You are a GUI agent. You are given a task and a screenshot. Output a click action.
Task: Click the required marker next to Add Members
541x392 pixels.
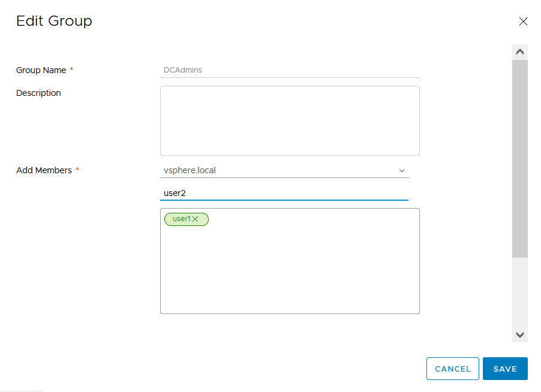point(76,168)
